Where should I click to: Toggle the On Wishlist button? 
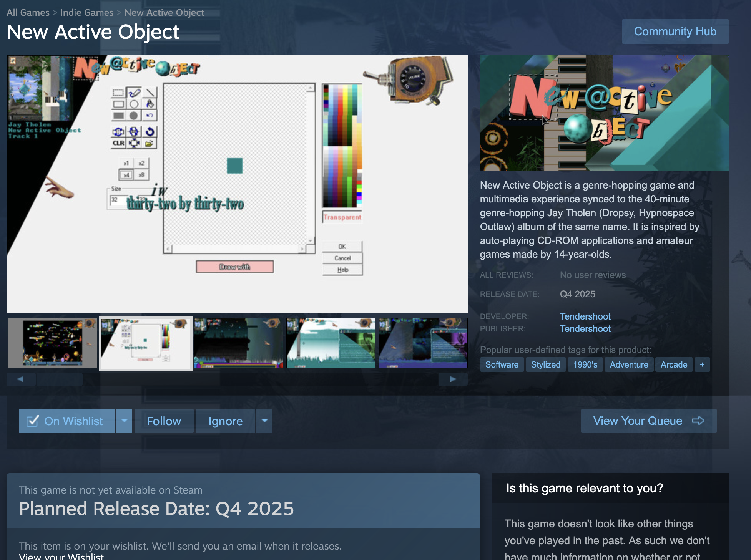(x=67, y=421)
